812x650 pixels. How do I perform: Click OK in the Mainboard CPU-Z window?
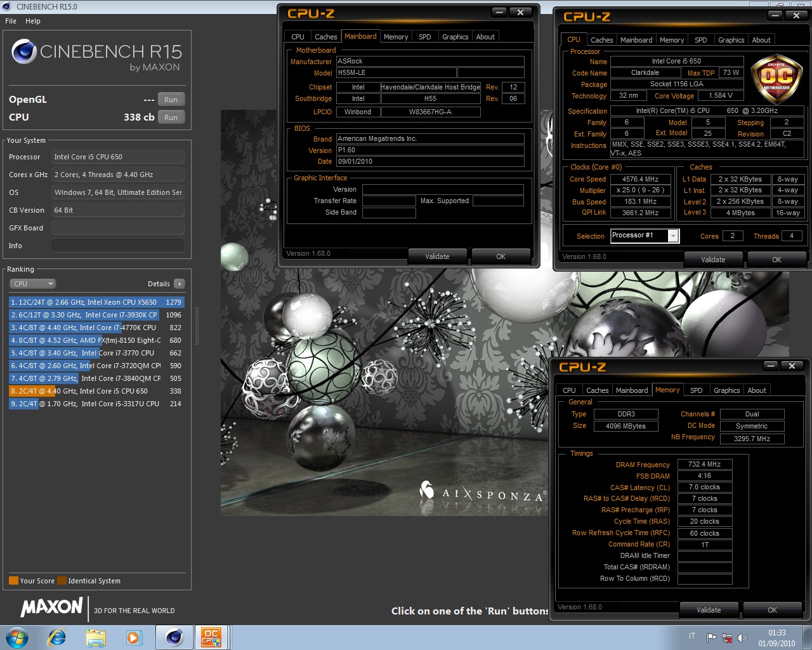pyautogui.click(x=501, y=256)
